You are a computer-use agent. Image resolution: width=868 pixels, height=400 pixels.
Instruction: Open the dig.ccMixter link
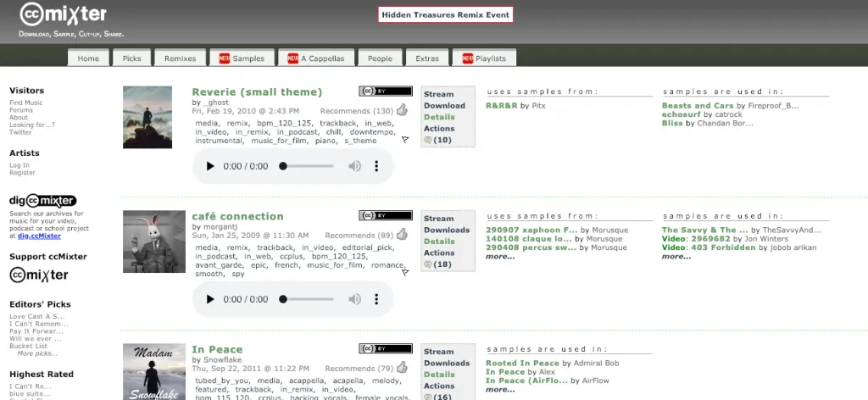pyautogui.click(x=39, y=236)
